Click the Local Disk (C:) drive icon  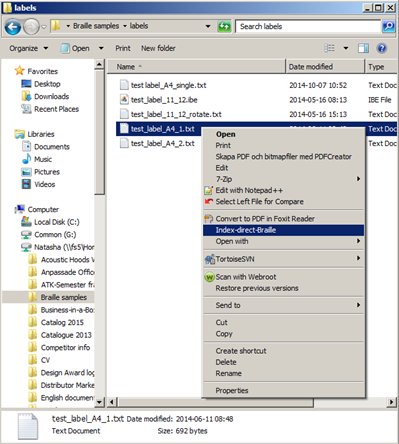click(x=26, y=221)
